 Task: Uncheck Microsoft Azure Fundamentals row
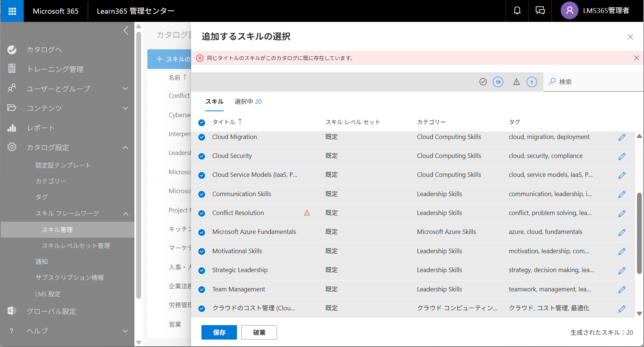point(201,232)
